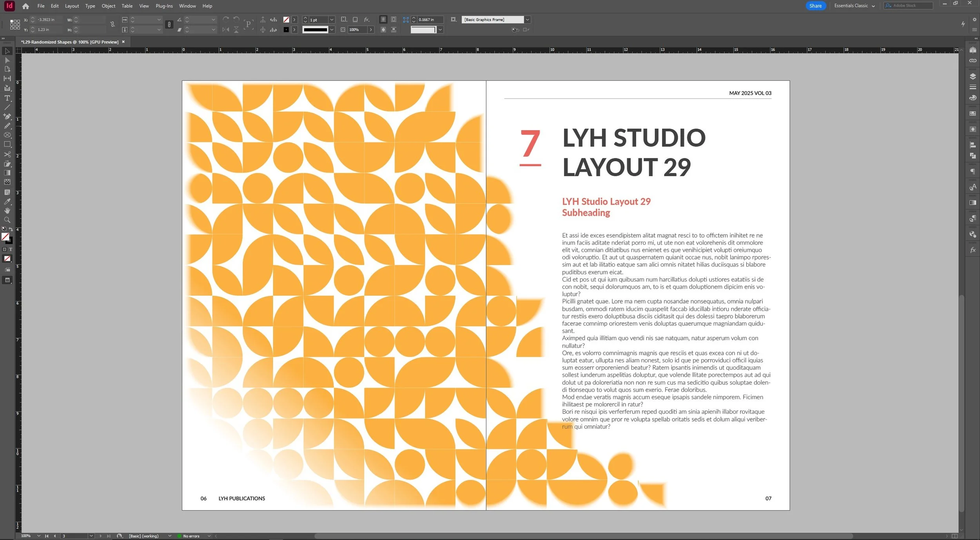Select the Hand tool
This screenshot has height=540, width=980.
pos(7,211)
